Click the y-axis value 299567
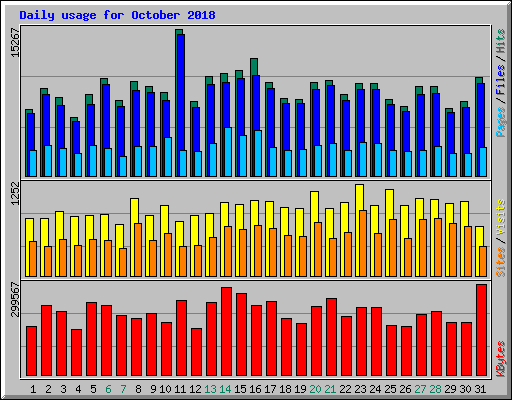The image size is (512, 400). [15, 299]
